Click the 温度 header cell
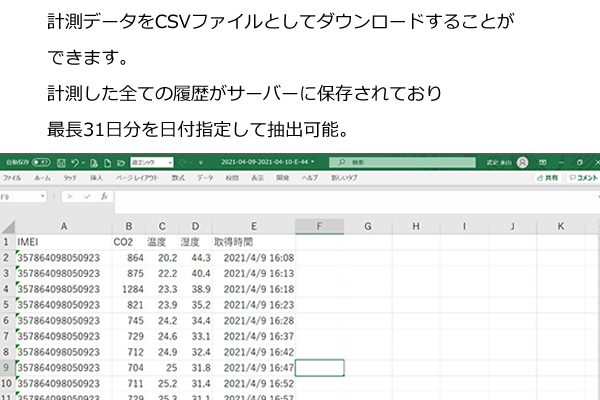The image size is (600, 400). click(x=162, y=242)
